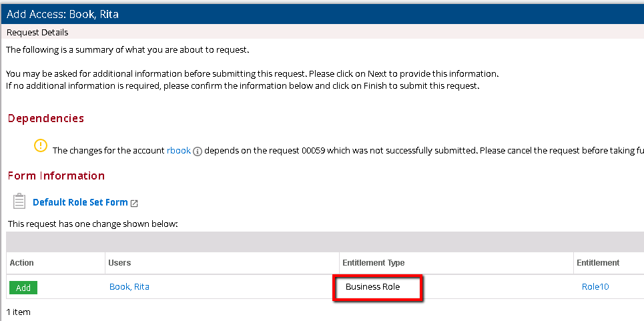The image size is (644, 321).
Task: Click the Add Access: Book, Rita title bar
Action: (x=63, y=13)
